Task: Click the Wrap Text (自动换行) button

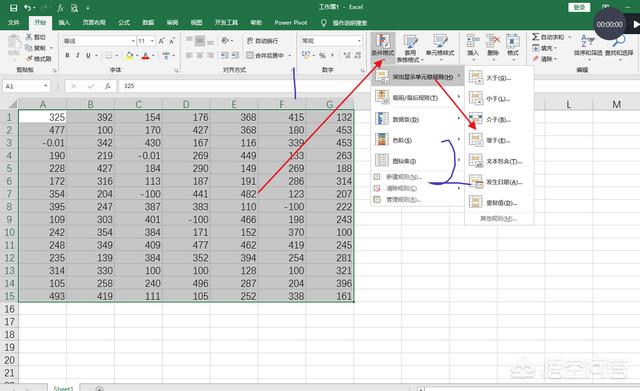Action: (x=262, y=41)
